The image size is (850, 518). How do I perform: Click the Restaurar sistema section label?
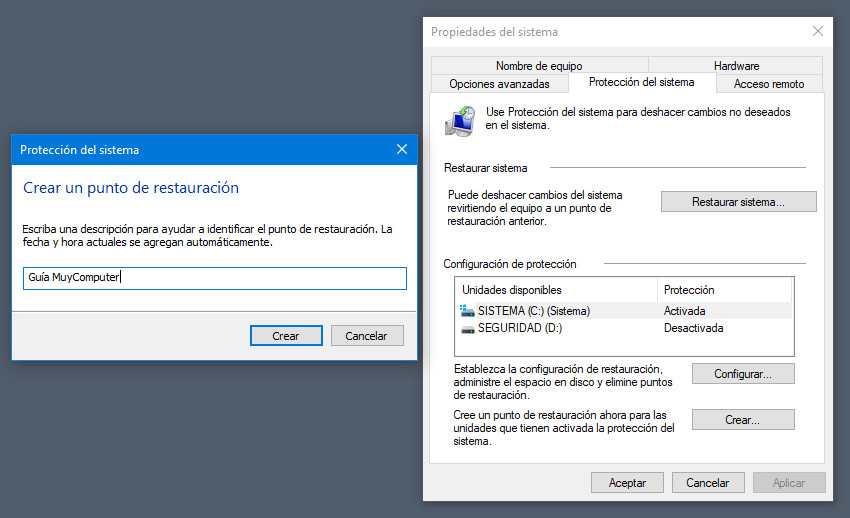point(485,168)
